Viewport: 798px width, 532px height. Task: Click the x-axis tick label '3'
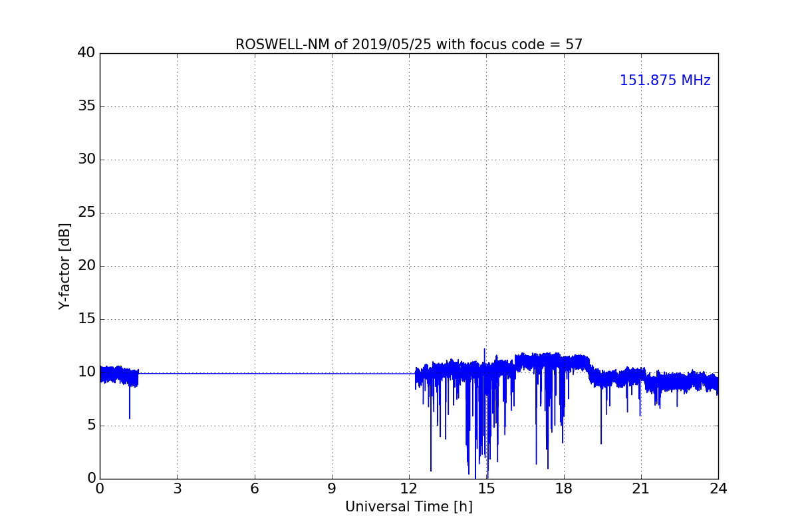tap(177, 489)
